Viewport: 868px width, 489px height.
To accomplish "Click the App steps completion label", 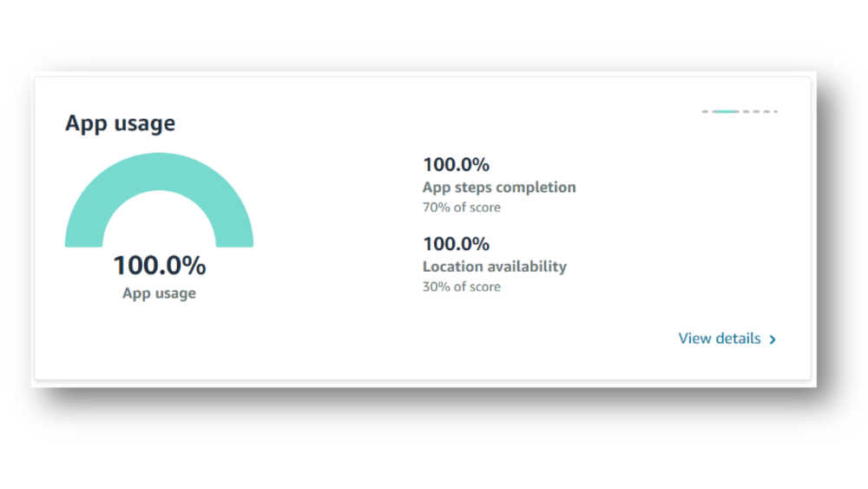I will (x=499, y=188).
